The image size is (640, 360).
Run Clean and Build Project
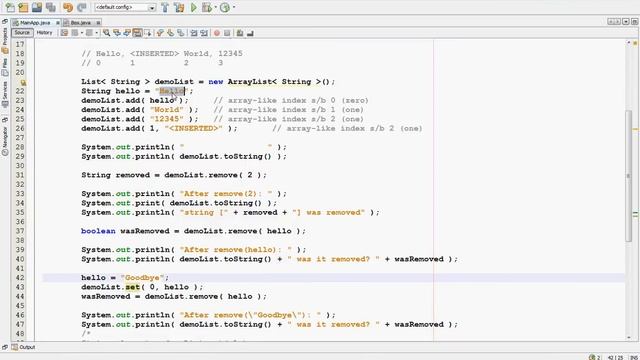pos(179,7)
